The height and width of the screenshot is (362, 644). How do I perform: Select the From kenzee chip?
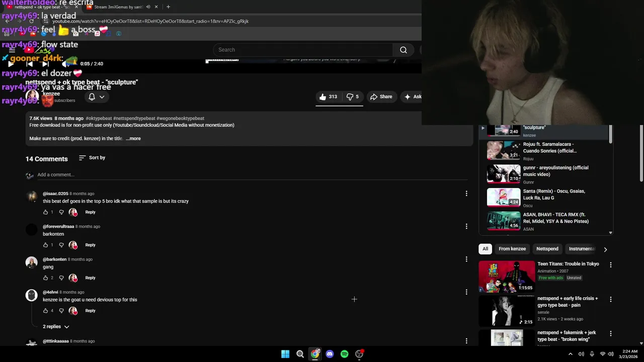click(x=512, y=249)
